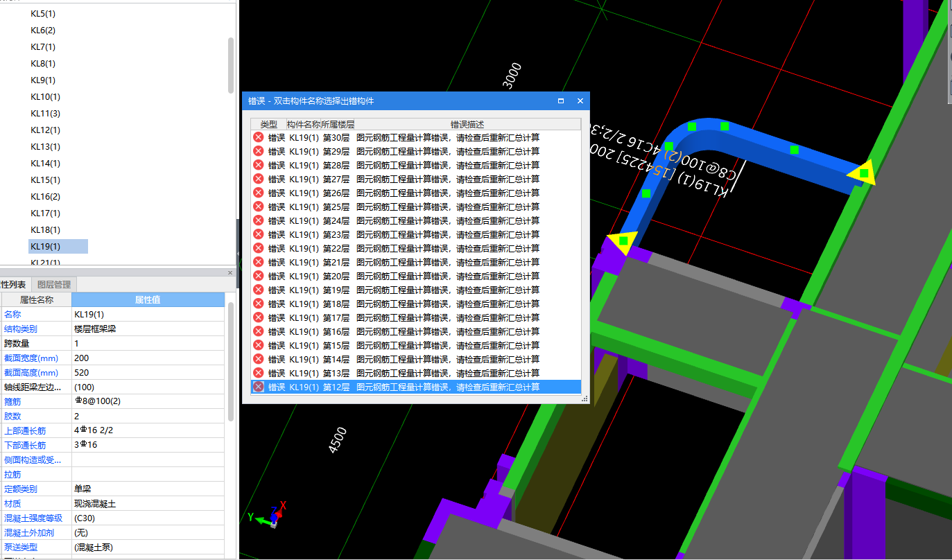The image size is (952, 560).
Task: Click the 属性名称 column header
Action: coord(36,300)
